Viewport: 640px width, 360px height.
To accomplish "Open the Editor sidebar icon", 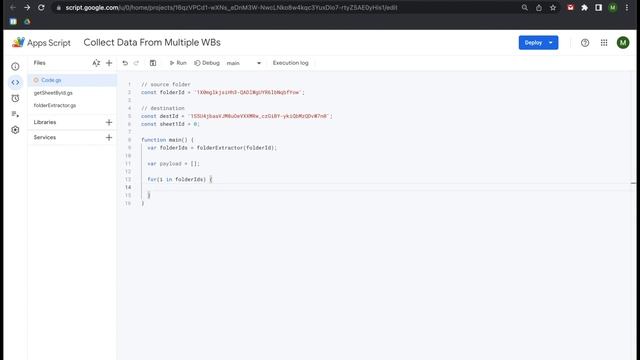I will [x=15, y=82].
